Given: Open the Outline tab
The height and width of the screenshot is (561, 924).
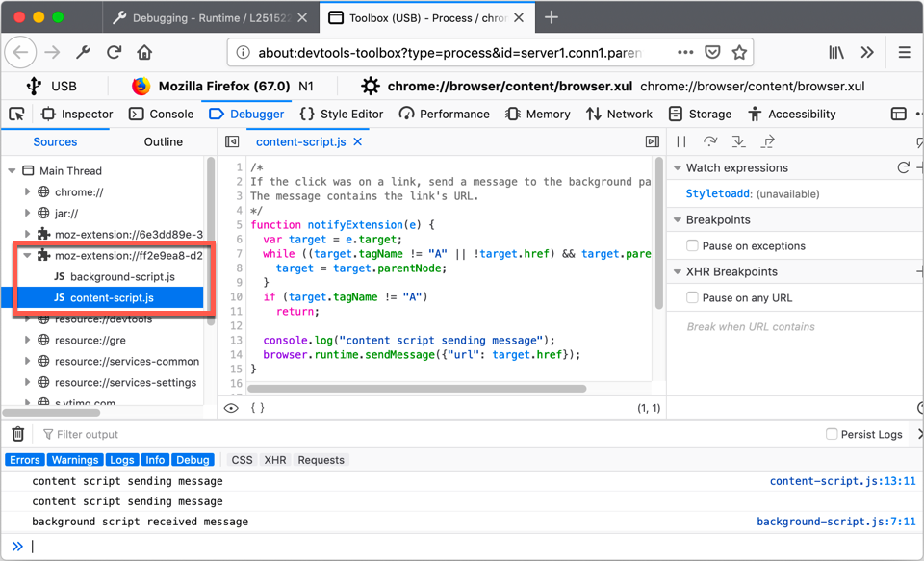Looking at the screenshot, I should pyautogui.click(x=163, y=141).
